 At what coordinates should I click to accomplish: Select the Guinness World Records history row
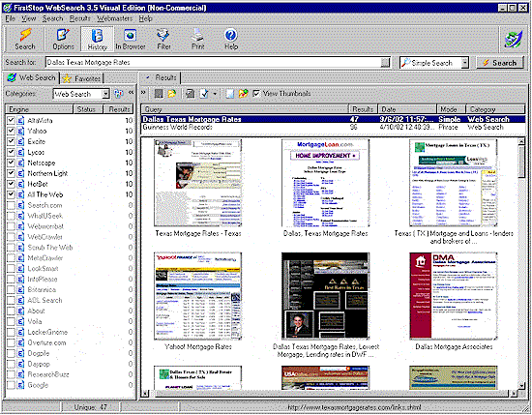click(x=333, y=127)
